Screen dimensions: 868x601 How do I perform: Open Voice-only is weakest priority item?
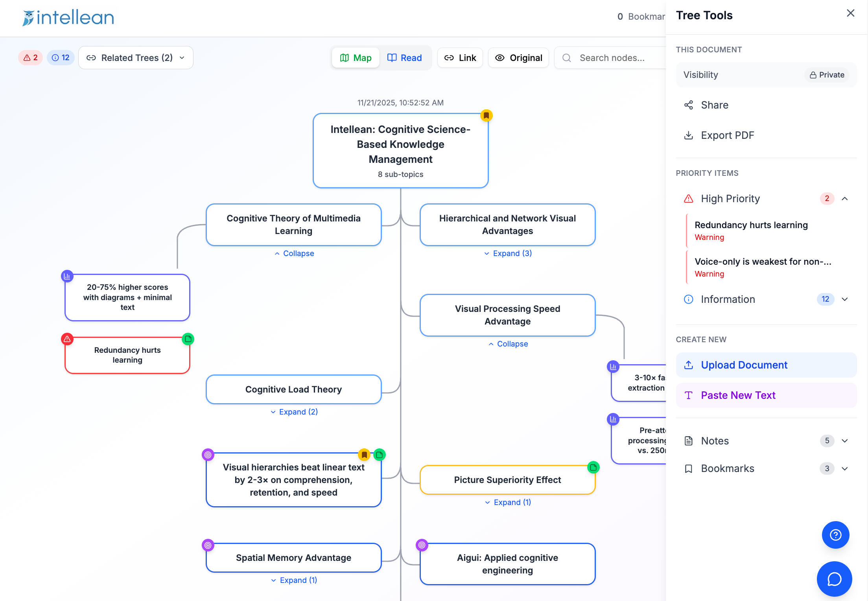click(766, 267)
